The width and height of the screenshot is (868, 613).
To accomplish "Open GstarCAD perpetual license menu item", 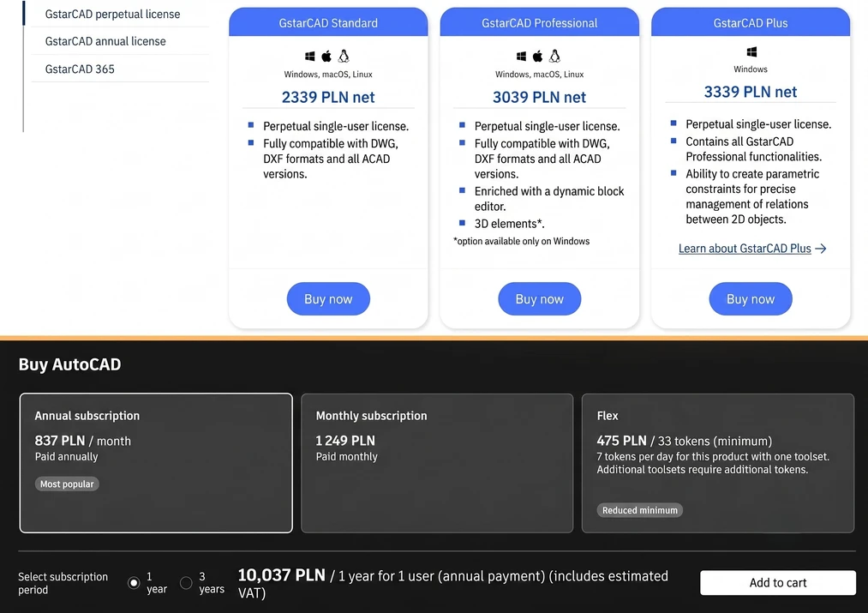I will 112,14.
